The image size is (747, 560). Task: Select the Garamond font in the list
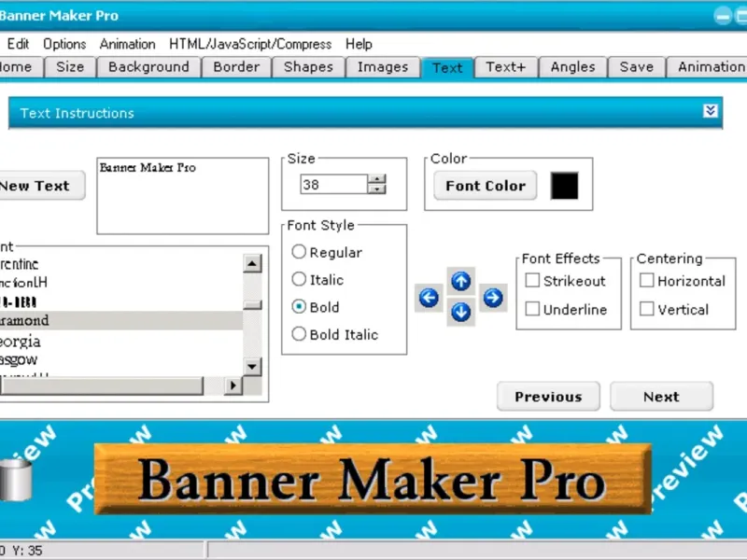pos(121,320)
